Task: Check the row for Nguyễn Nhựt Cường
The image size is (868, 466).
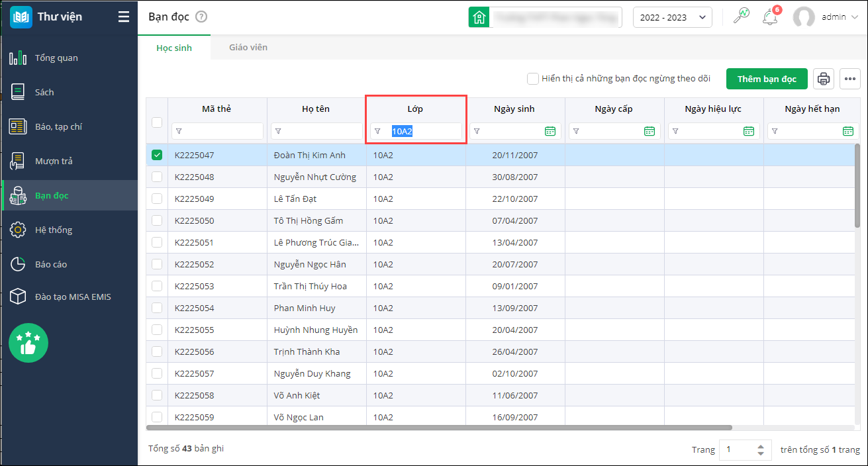Action: tap(157, 177)
